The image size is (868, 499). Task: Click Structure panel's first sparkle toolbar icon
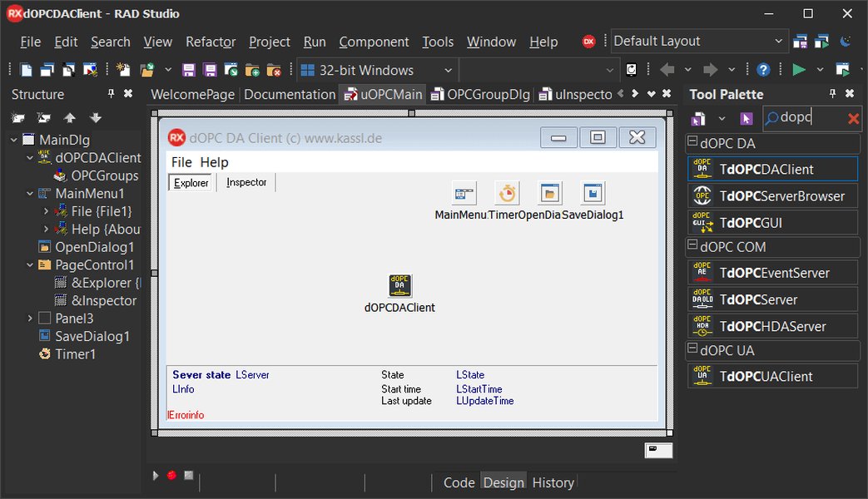pos(18,118)
